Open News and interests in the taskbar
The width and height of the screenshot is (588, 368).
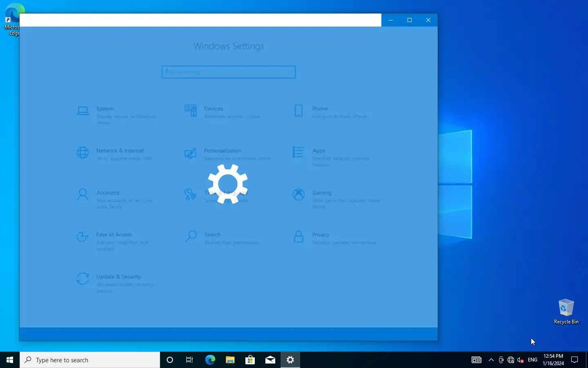point(477,360)
